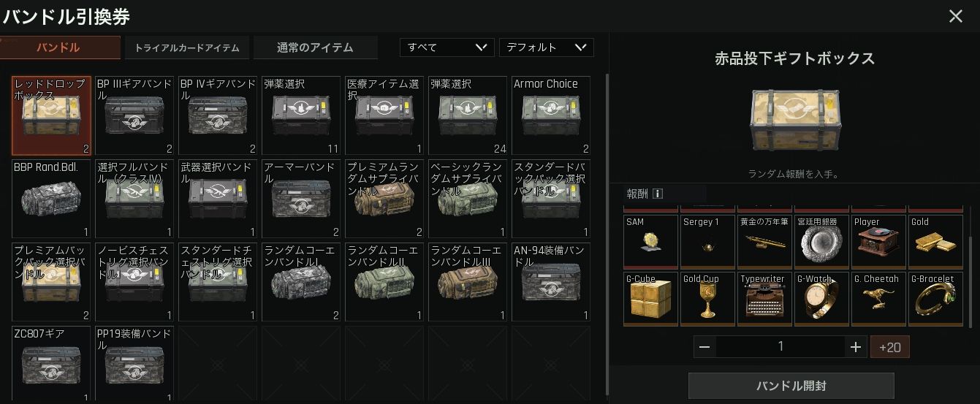Click the バンドル開封 button
The width and height of the screenshot is (980, 404).
click(791, 386)
